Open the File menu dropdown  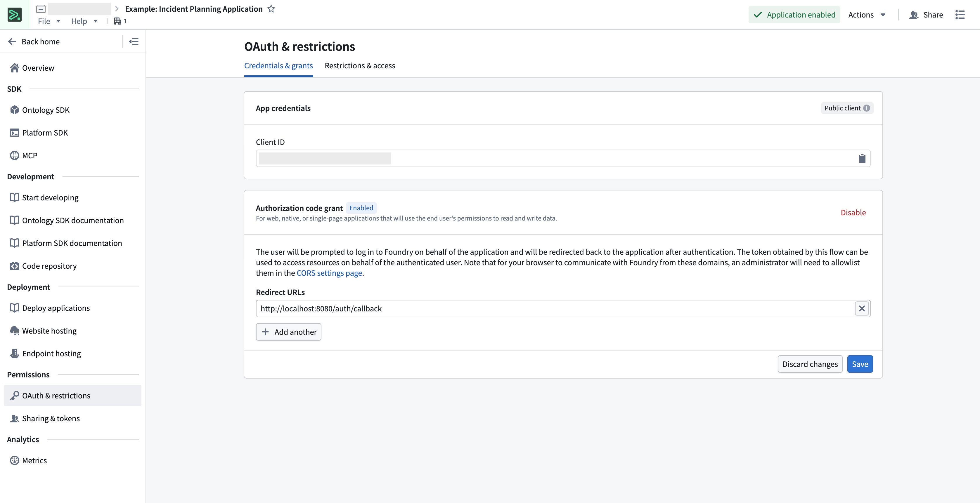point(49,21)
